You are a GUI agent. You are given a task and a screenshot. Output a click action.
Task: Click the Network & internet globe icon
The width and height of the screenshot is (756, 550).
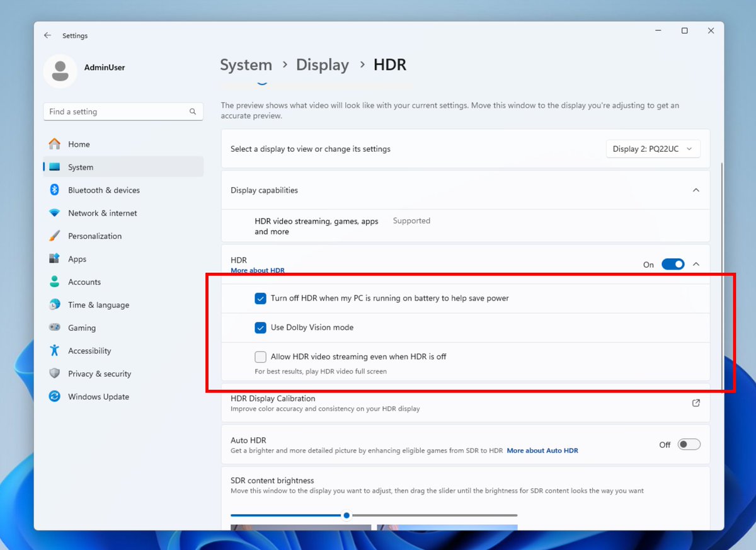(55, 213)
